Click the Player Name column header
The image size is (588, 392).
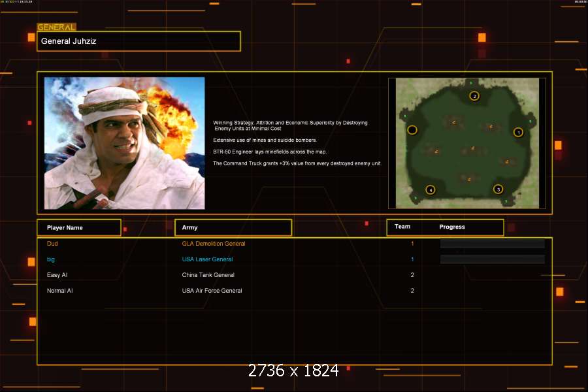(79, 227)
